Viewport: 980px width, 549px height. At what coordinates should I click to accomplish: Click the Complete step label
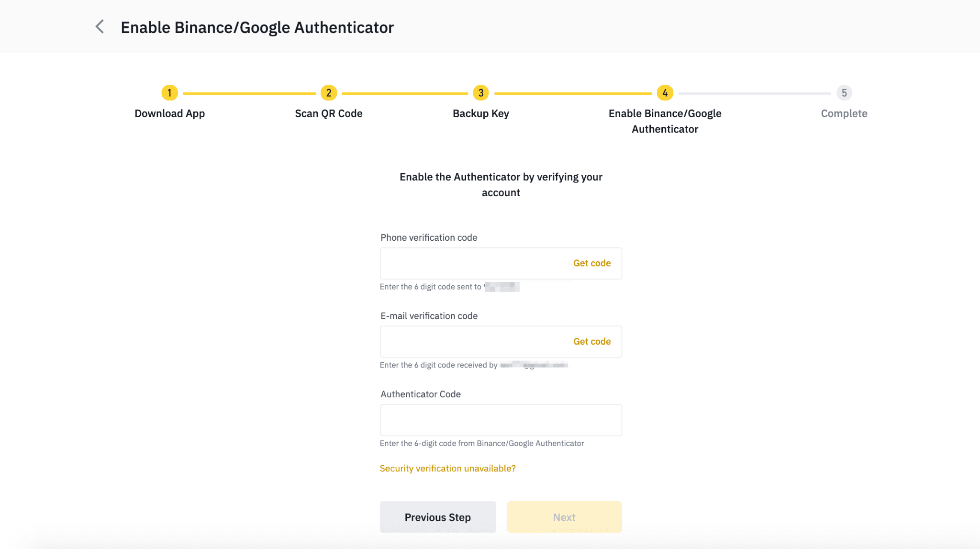(844, 113)
